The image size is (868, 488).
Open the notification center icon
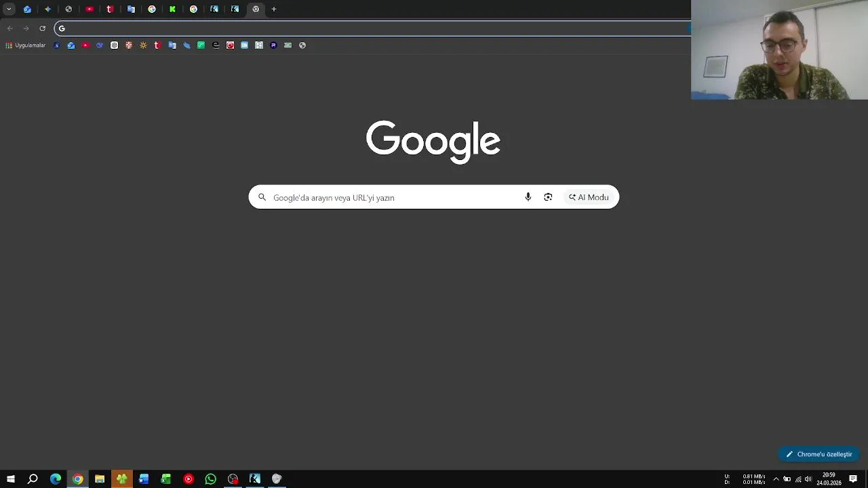point(853,479)
